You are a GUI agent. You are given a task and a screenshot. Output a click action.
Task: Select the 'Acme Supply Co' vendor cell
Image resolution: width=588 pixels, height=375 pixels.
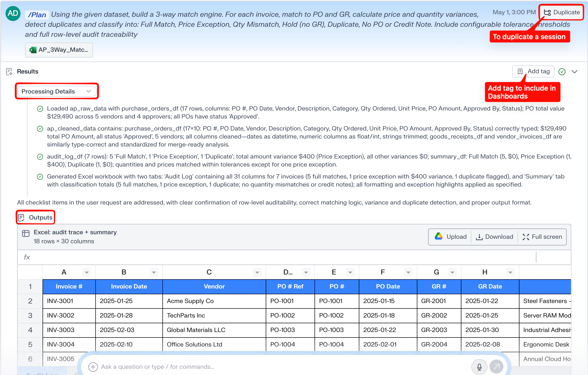coord(214,301)
